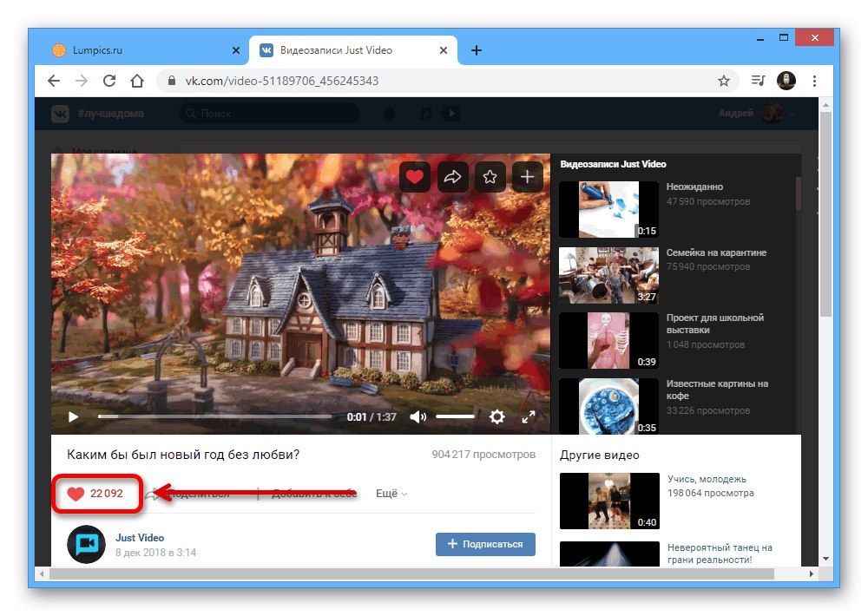Expand the Ещё dropdown under the video
This screenshot has height=616, width=868.
pos(391,493)
